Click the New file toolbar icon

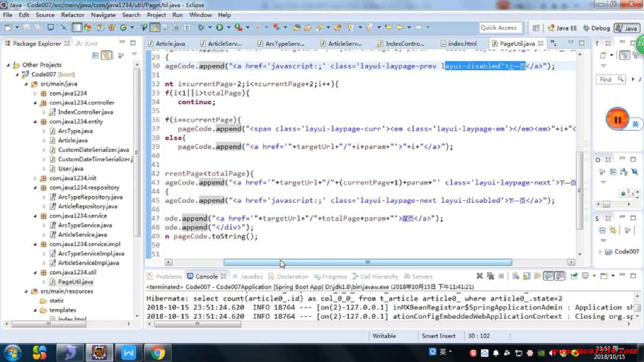tap(8, 27)
